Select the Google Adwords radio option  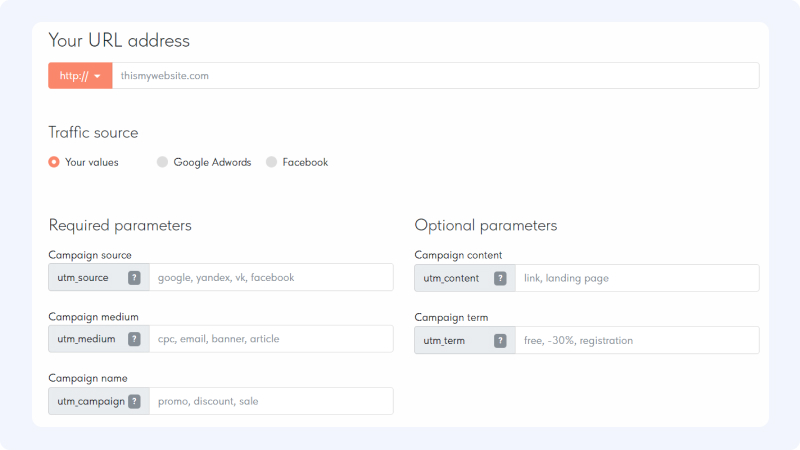(162, 162)
